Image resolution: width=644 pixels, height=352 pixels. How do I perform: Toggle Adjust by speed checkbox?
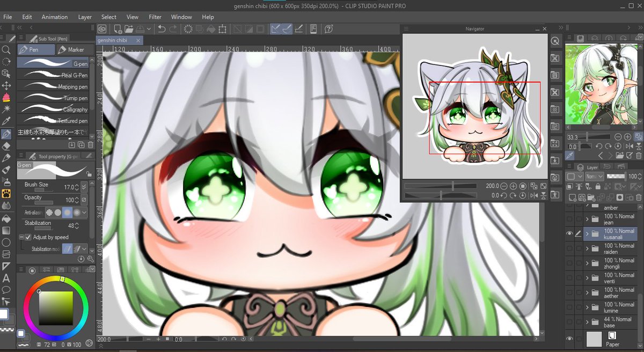click(x=28, y=237)
